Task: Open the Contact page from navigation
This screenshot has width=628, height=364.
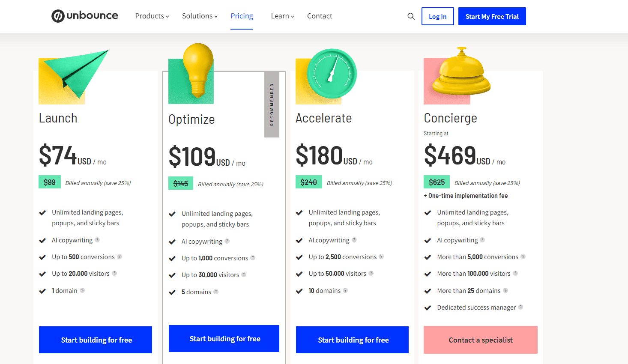Action: click(x=320, y=16)
